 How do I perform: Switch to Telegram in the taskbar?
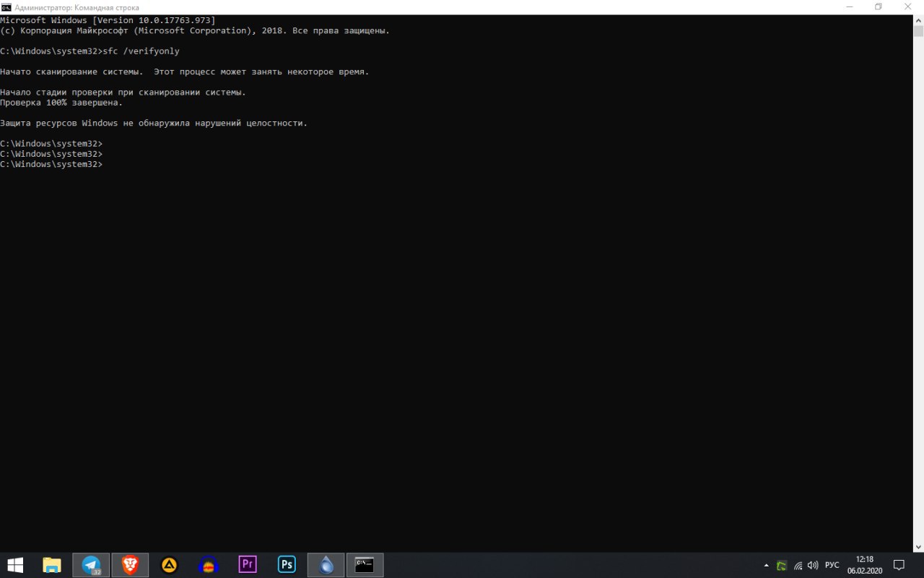92,565
